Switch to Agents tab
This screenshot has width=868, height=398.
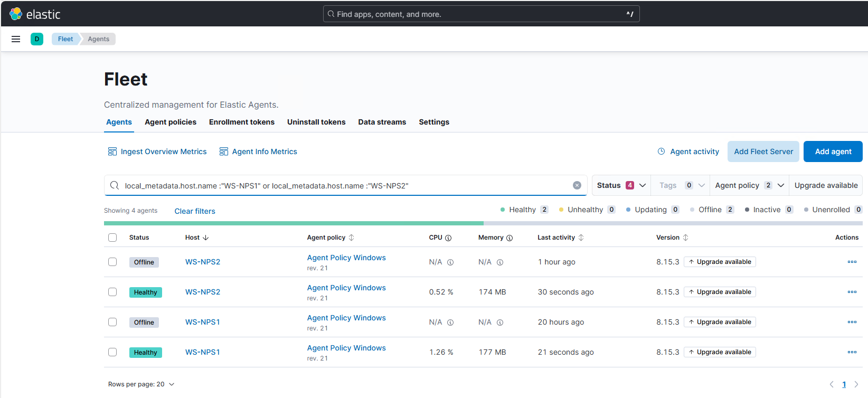click(x=119, y=122)
